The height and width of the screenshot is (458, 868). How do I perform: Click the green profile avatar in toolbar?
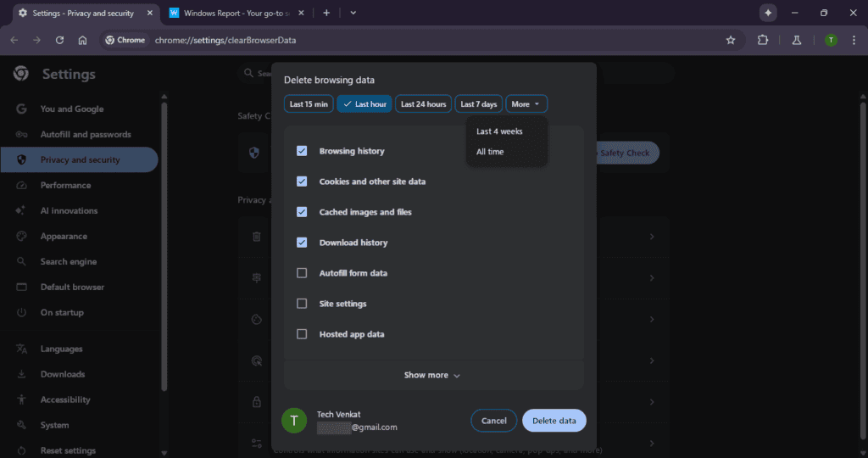831,40
